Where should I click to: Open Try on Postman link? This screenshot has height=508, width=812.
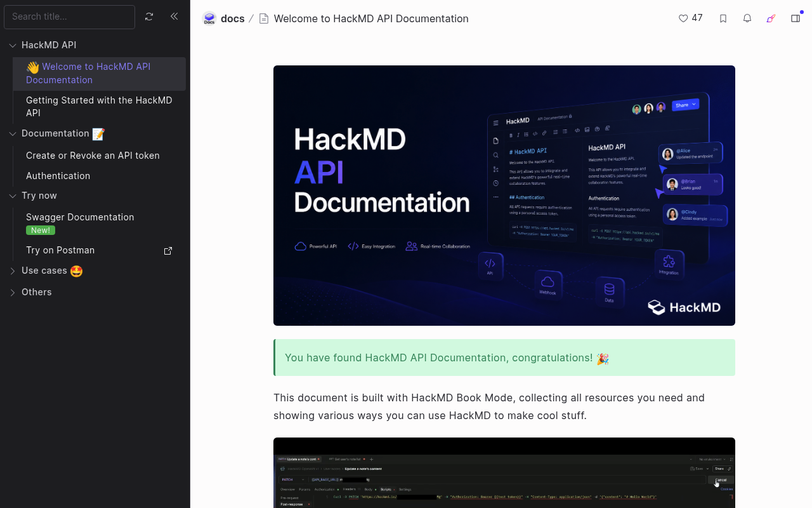60,250
